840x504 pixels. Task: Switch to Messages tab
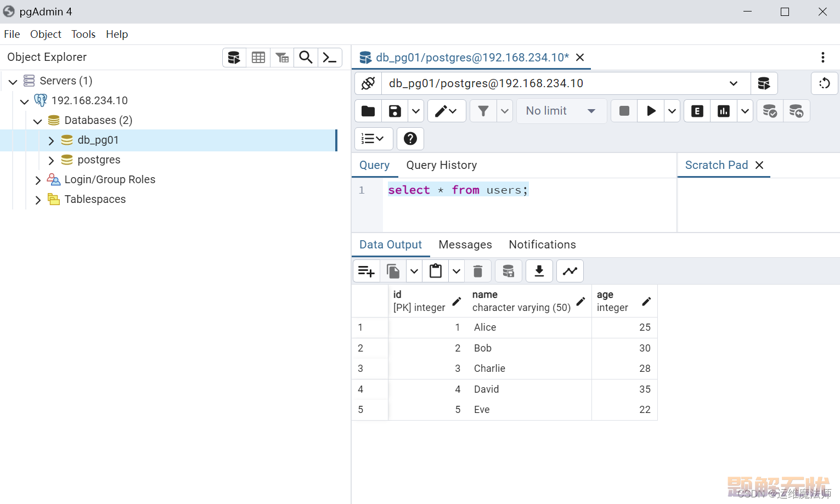pos(465,245)
